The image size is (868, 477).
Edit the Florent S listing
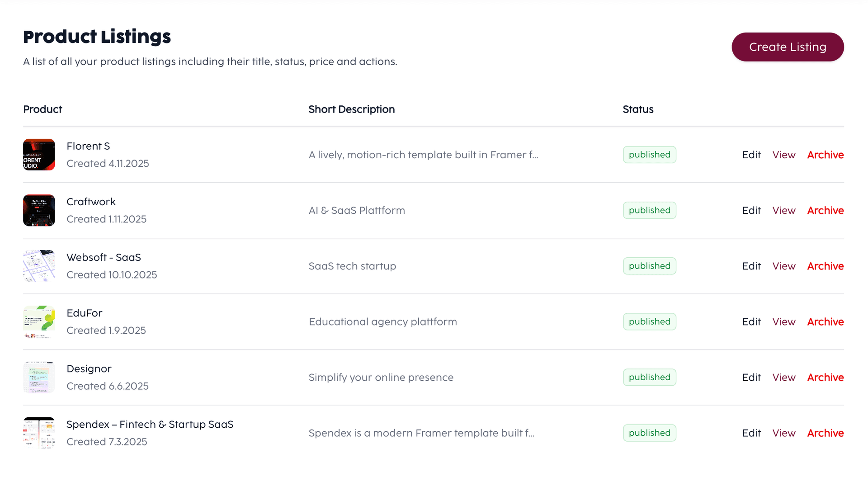pos(751,155)
